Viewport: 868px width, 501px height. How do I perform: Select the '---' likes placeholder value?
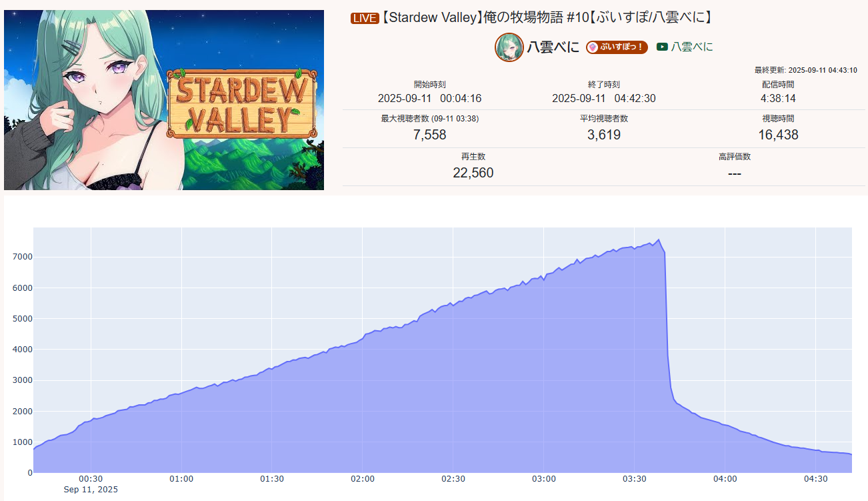(735, 173)
